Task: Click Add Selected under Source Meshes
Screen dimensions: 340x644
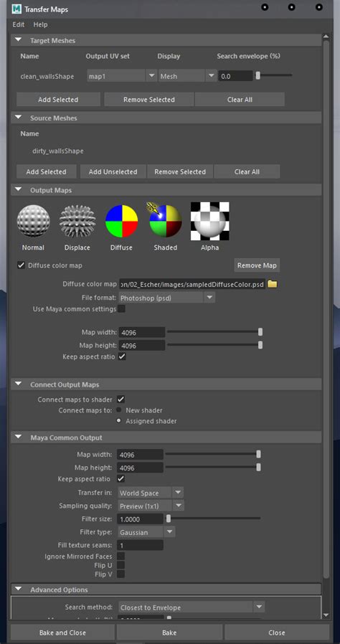Action: coord(46,171)
